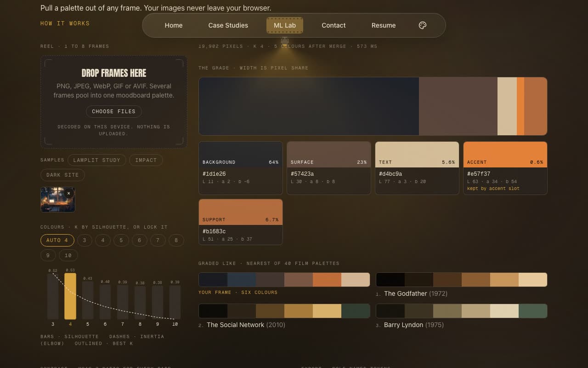Lock colour count to 9 pill
The width and height of the screenshot is (588, 368).
pyautogui.click(x=48, y=255)
